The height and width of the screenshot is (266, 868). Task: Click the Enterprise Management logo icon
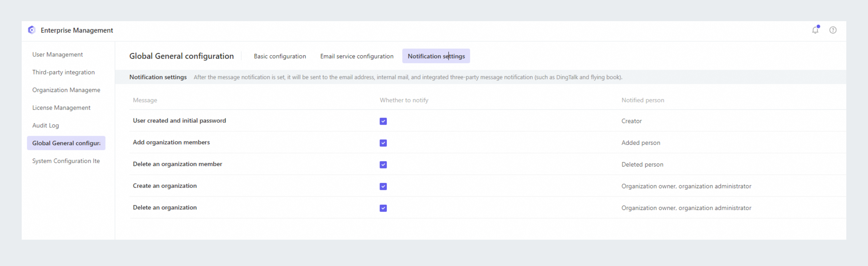[31, 30]
